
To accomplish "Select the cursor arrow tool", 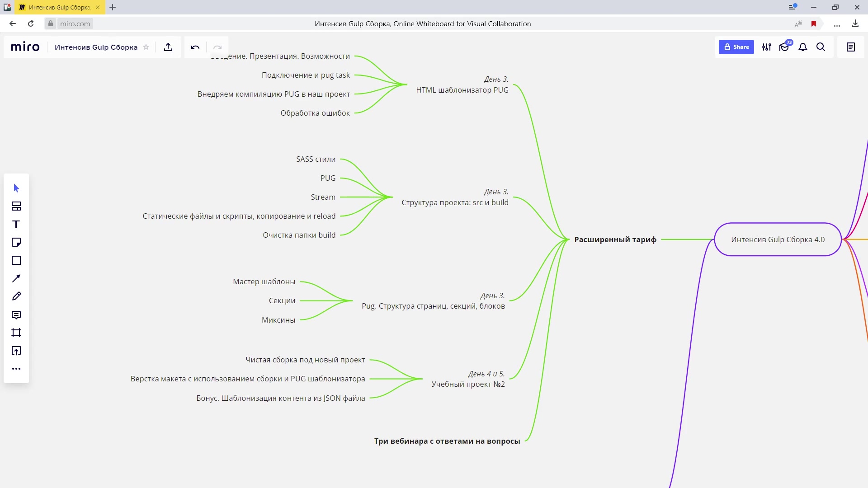I will pyautogui.click(x=16, y=188).
